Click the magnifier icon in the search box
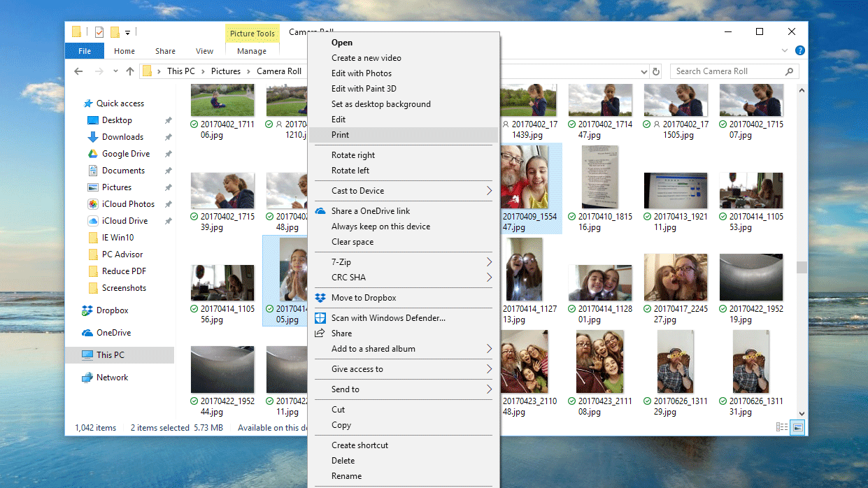 coord(789,71)
